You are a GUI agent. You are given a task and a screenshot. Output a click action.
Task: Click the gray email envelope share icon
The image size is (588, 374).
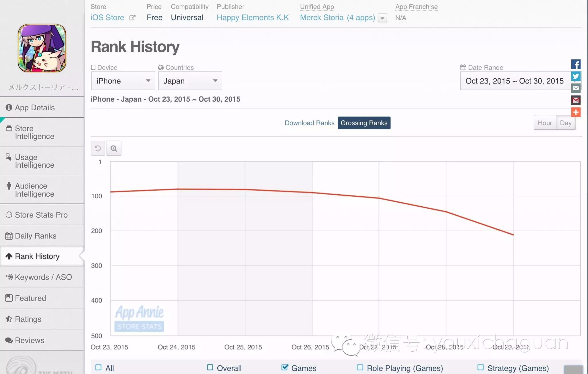click(576, 88)
